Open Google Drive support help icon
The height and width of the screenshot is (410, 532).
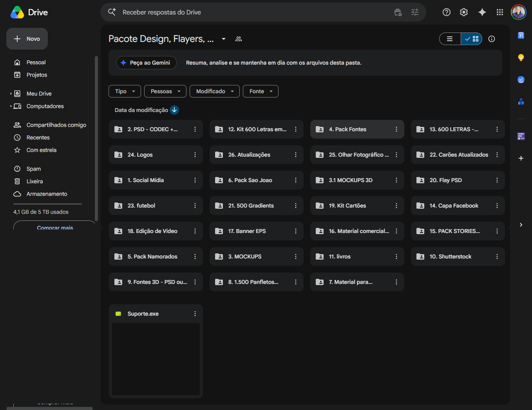(x=446, y=12)
